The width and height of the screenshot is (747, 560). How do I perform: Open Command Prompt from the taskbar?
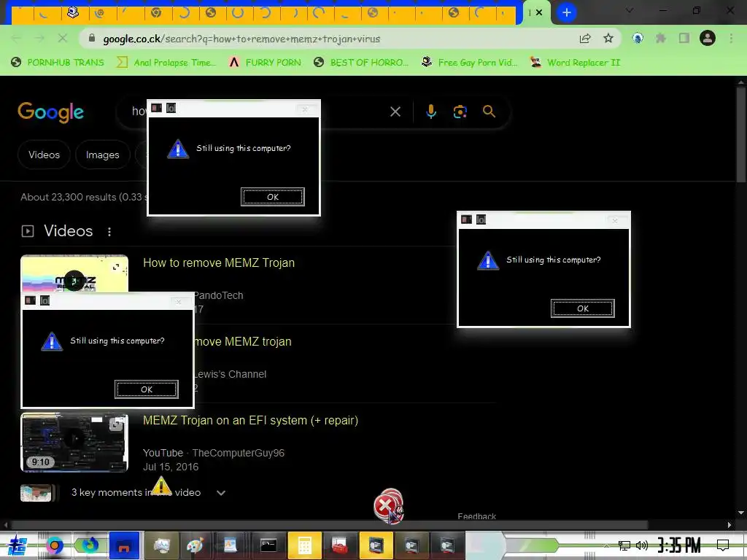pyautogui.click(x=268, y=545)
